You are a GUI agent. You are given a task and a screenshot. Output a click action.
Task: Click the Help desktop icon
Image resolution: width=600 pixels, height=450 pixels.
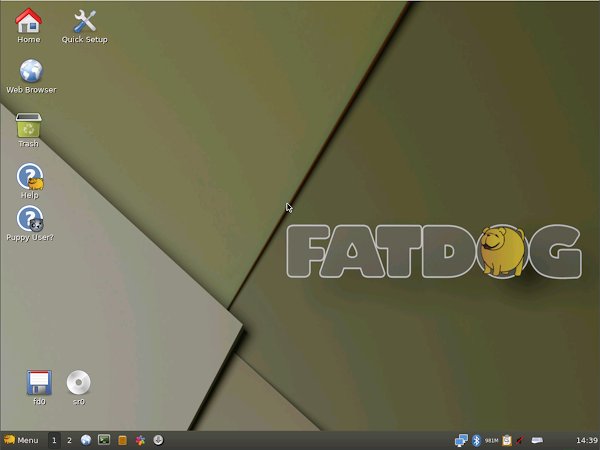tap(30, 177)
